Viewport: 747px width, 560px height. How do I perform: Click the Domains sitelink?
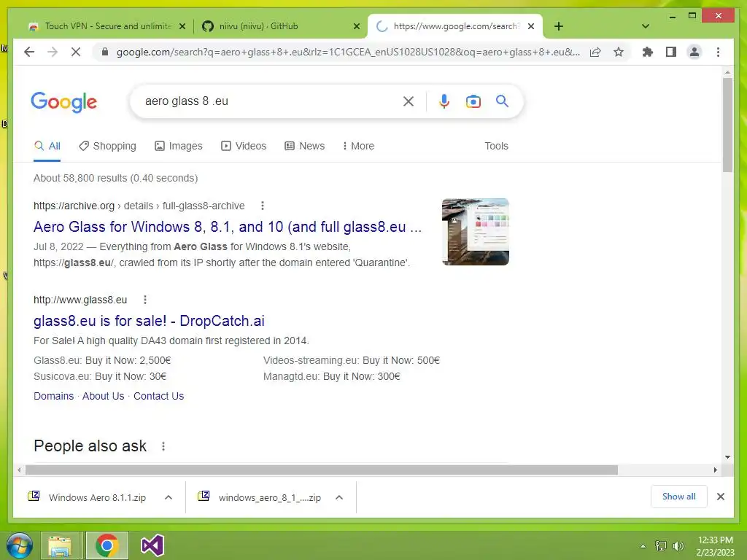click(53, 396)
